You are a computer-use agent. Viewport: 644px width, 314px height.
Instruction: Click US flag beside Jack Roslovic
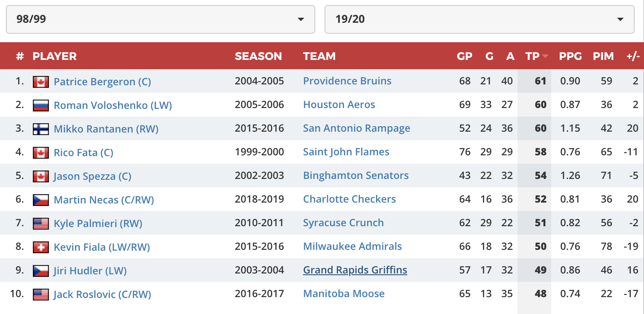click(x=40, y=294)
